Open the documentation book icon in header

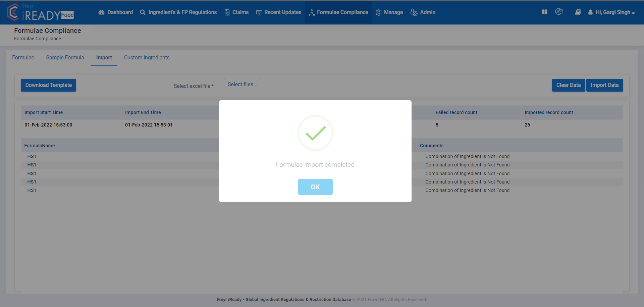click(x=578, y=11)
